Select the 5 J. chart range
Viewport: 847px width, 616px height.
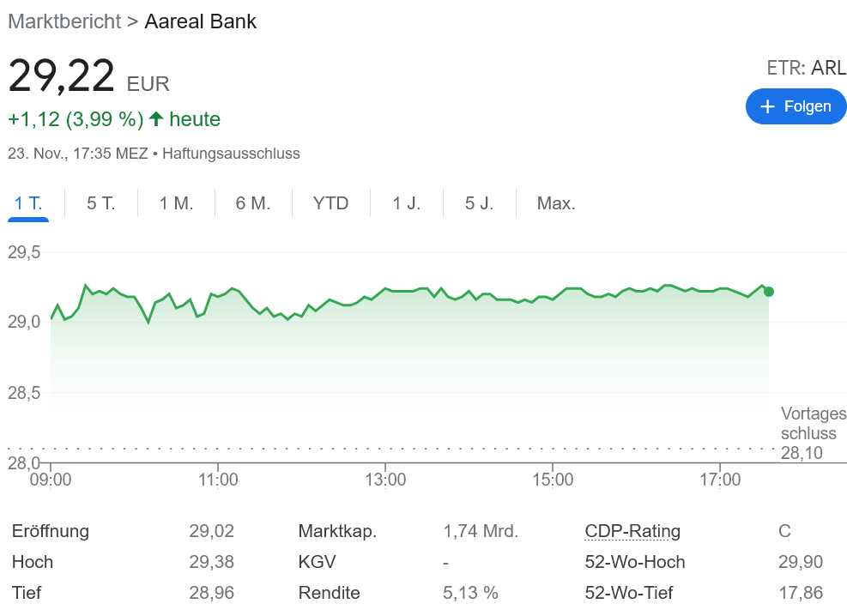pos(478,203)
